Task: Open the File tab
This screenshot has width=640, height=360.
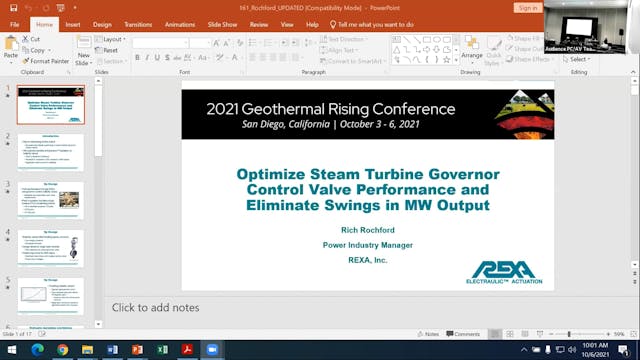Action: coord(15,24)
